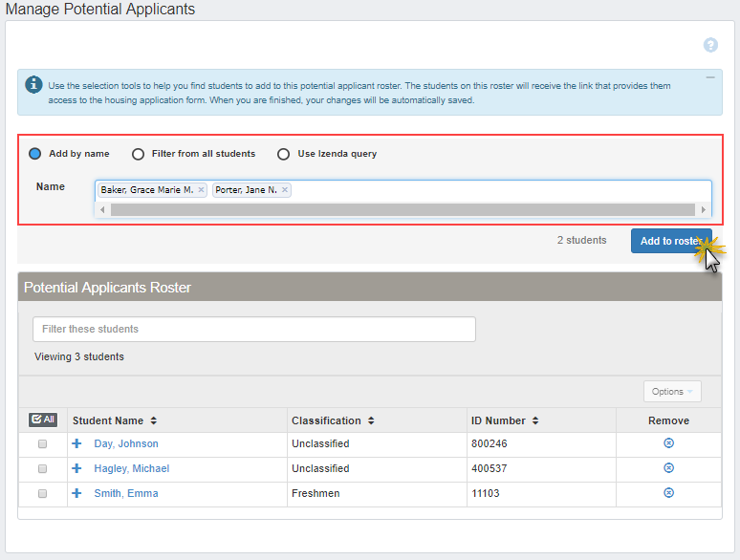Expand the Smith, Emma row

tap(76, 493)
